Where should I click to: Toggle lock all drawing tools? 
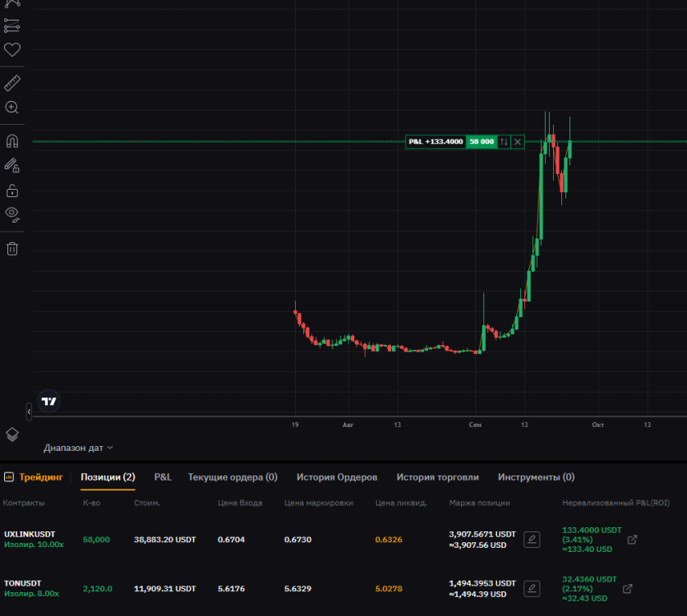pyautogui.click(x=12, y=191)
